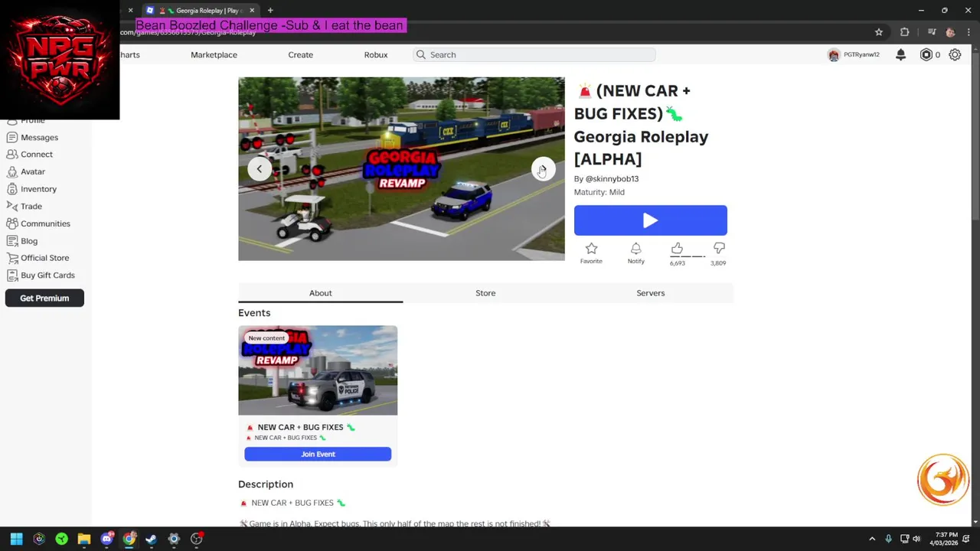
Task: Open creator link @skinnybob13
Action: pyautogui.click(x=612, y=178)
